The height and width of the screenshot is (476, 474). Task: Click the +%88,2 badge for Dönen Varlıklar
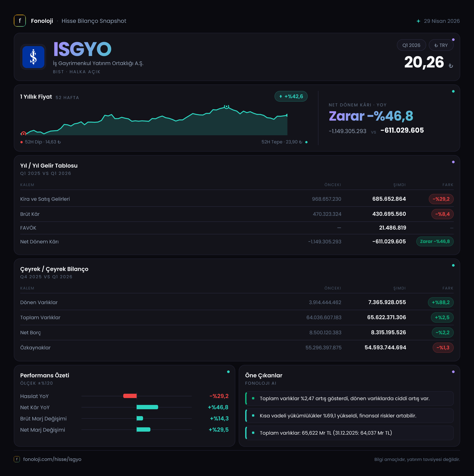[x=441, y=302]
